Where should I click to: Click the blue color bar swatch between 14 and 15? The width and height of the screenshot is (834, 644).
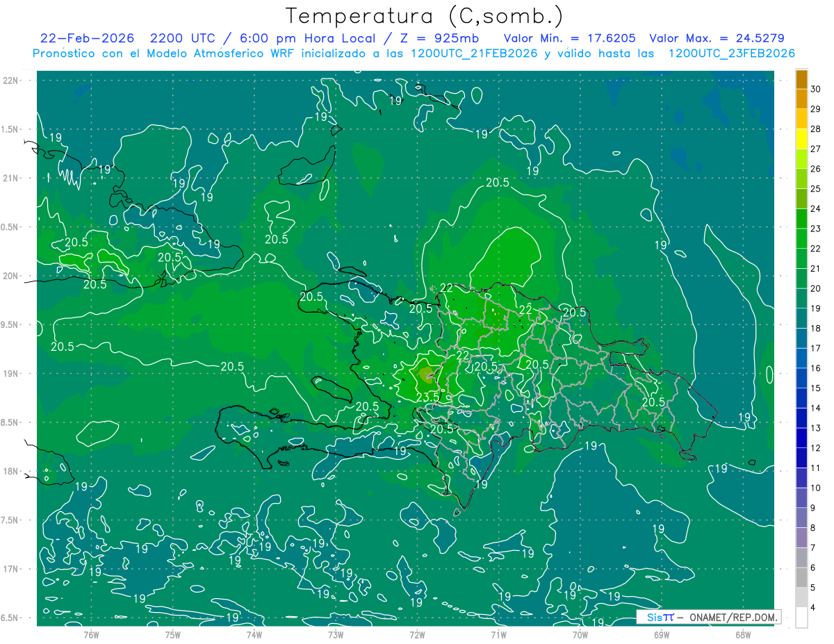(x=801, y=398)
